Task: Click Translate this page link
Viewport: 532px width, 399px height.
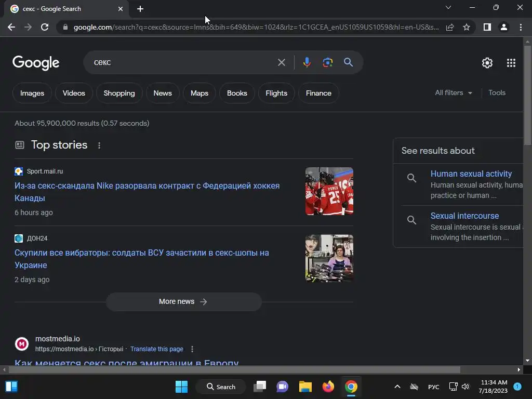Action: pos(157,349)
